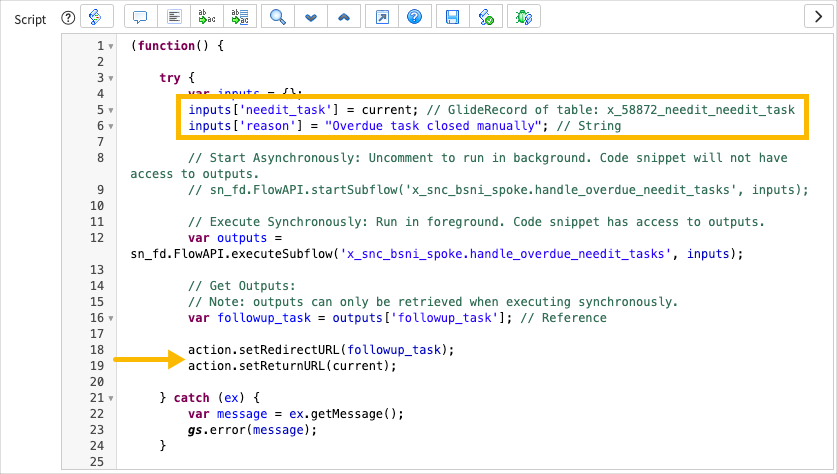Click the "Overdue task closed manually" string
The image size is (837, 474).
(433, 126)
